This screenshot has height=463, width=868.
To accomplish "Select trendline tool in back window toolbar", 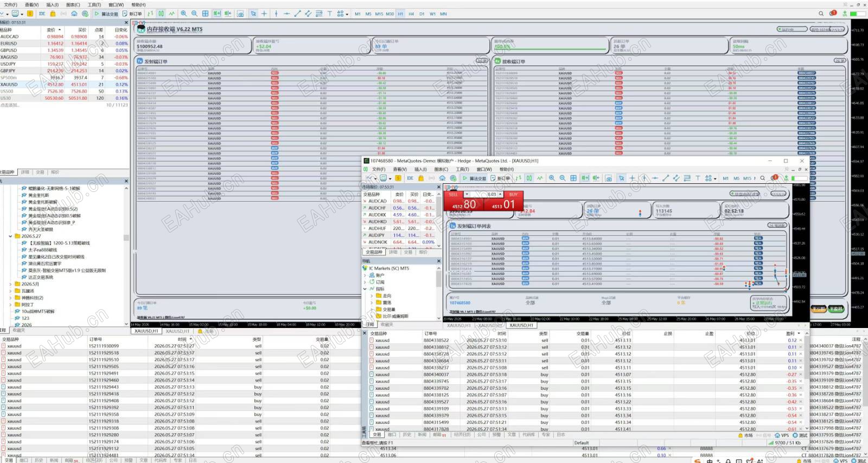I will [x=297, y=14].
